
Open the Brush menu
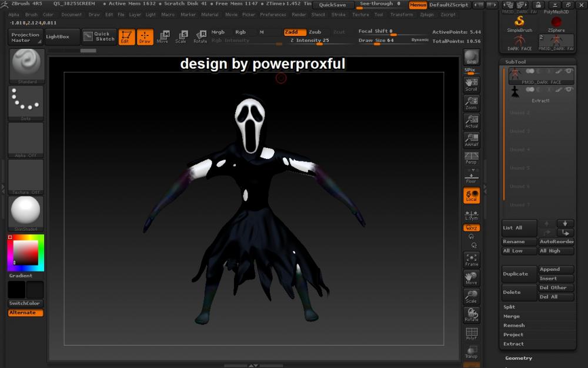pyautogui.click(x=31, y=15)
